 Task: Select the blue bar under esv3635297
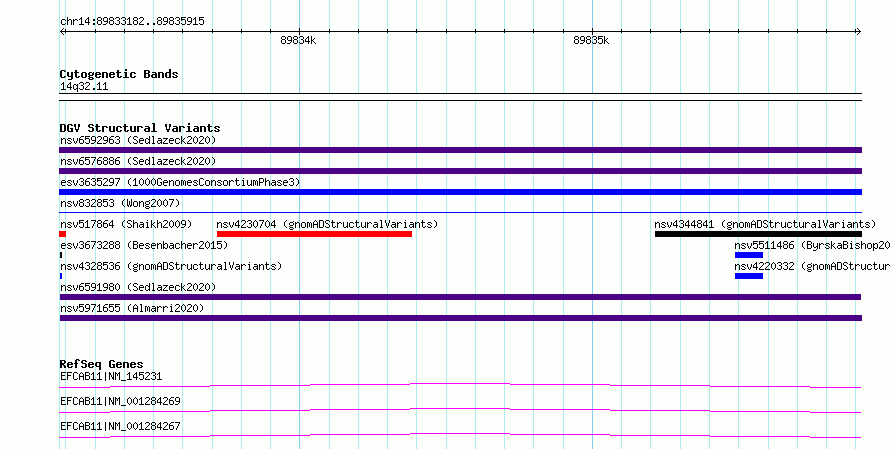point(460,192)
